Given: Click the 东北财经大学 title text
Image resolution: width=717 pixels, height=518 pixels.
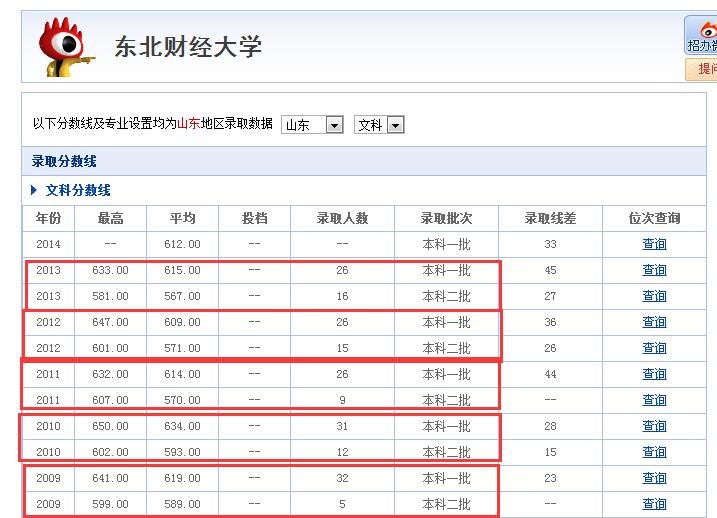Looking at the screenshot, I should (x=188, y=47).
